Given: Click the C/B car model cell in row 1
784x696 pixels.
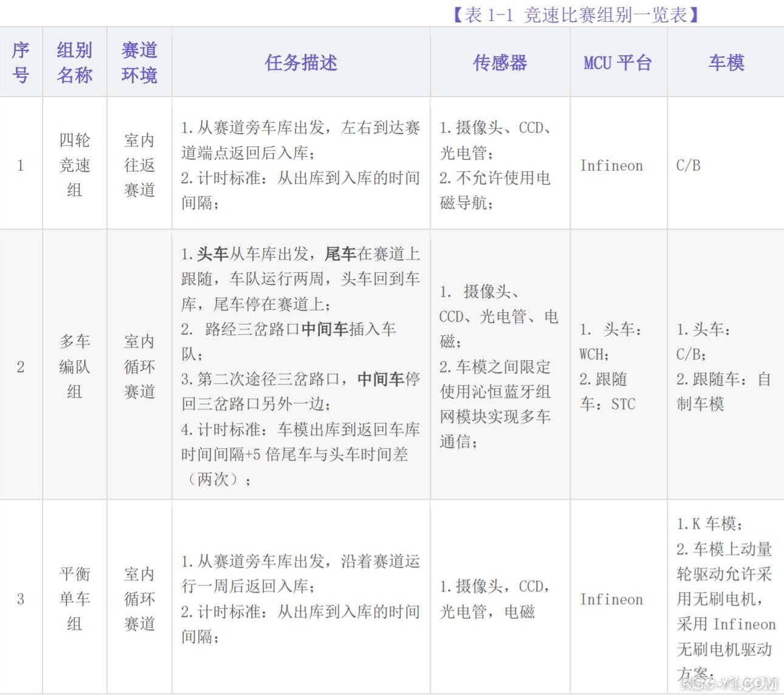Looking at the screenshot, I should pyautogui.click(x=689, y=166).
